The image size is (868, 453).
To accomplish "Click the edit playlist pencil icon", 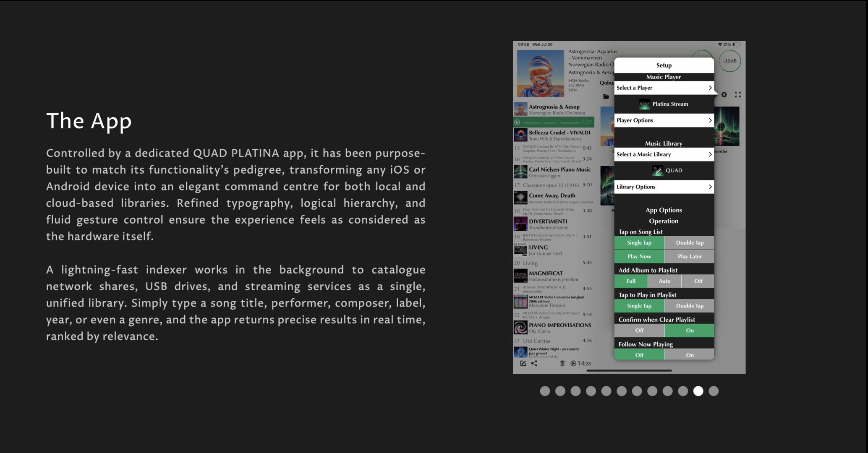I will 523,363.
